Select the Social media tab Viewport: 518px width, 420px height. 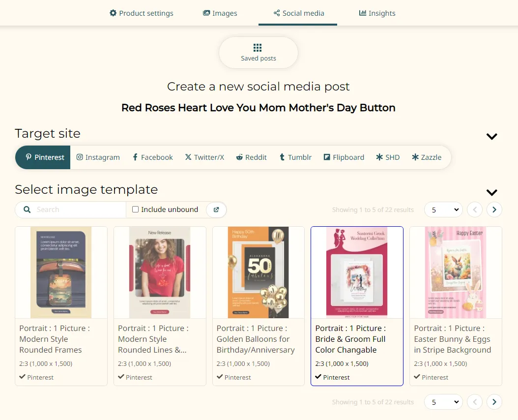pos(298,13)
